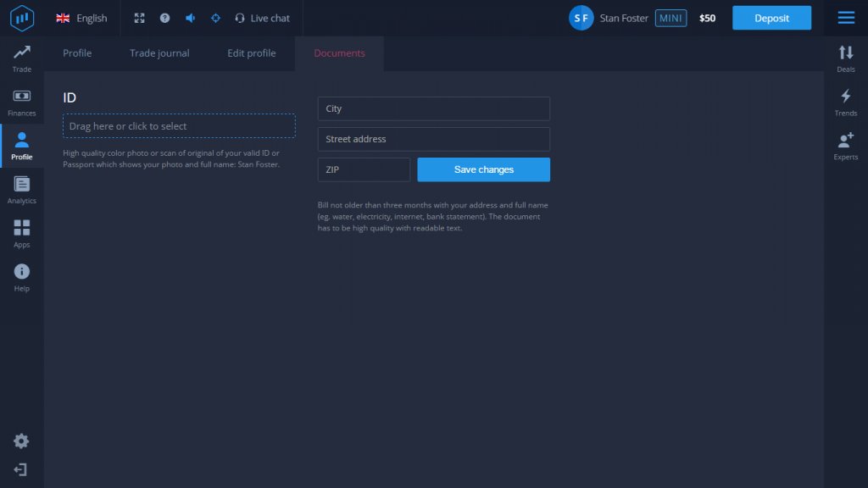Viewport: 868px width, 488px height.
Task: Open Deals panel on right
Action: click(846, 58)
